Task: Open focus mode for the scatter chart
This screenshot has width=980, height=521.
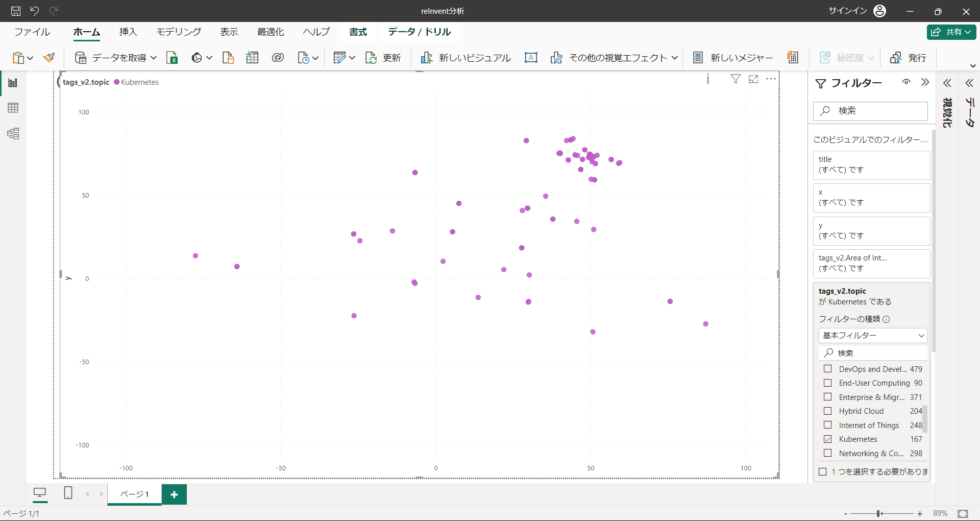Action: click(753, 79)
